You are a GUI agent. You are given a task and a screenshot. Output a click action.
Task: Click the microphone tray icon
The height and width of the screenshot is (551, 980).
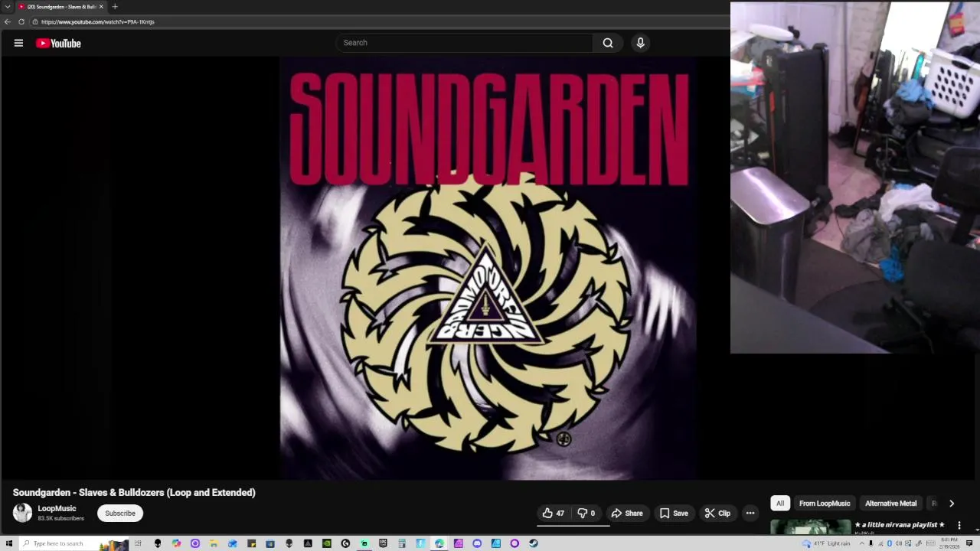(871, 543)
